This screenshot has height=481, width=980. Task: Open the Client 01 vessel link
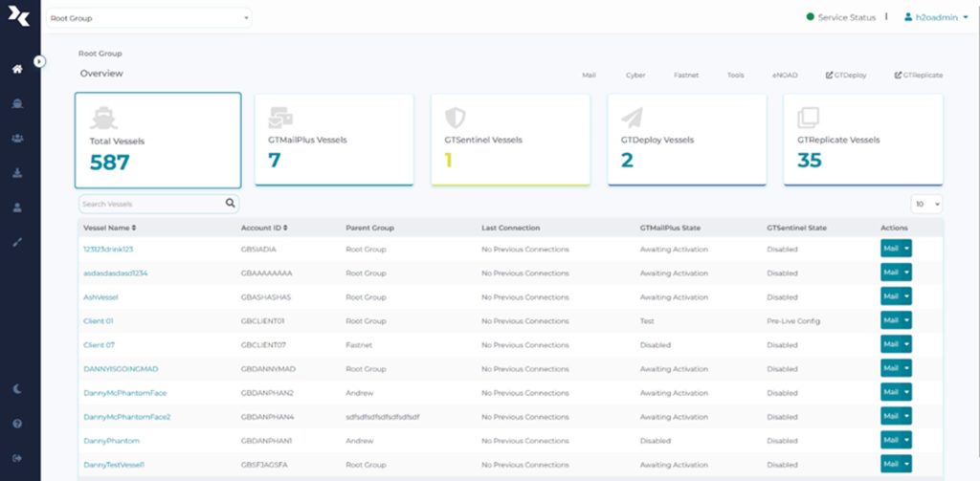coord(99,321)
